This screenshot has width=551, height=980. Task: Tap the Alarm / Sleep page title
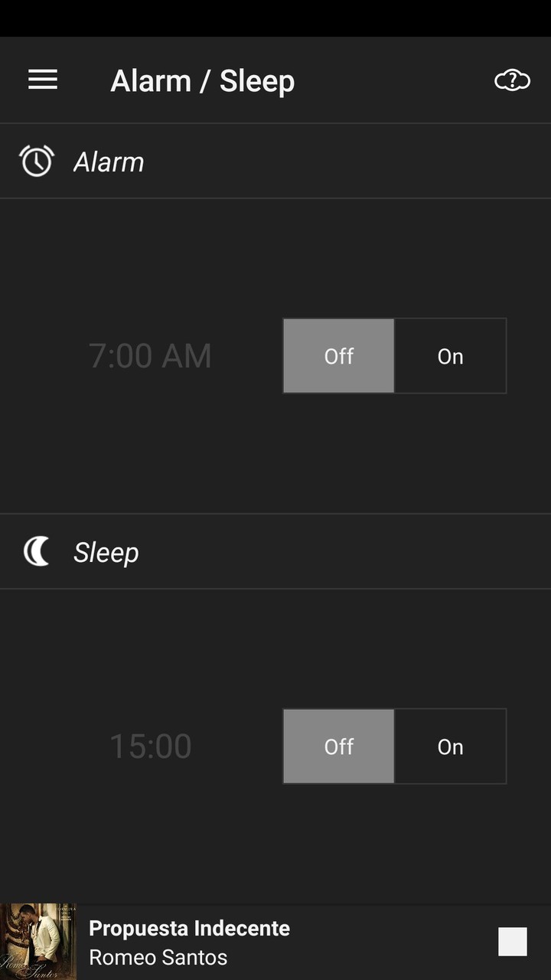click(202, 80)
